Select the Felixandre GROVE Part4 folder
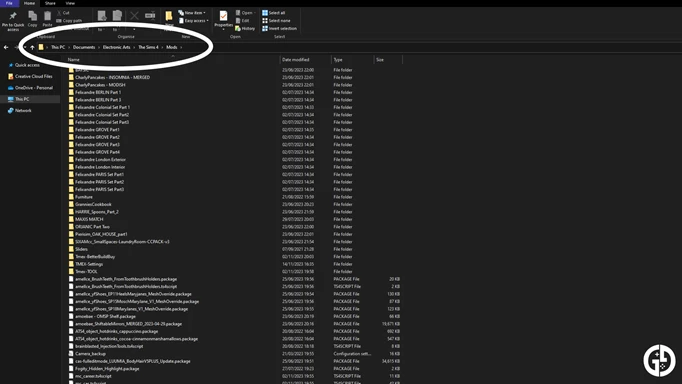The width and height of the screenshot is (682, 384). pyautogui.click(x=97, y=152)
